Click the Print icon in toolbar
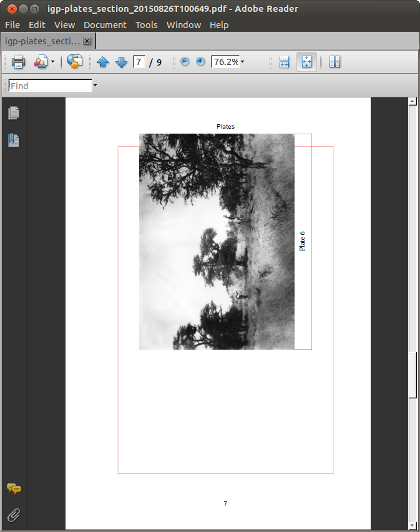The width and height of the screenshot is (420, 532). 18,62
